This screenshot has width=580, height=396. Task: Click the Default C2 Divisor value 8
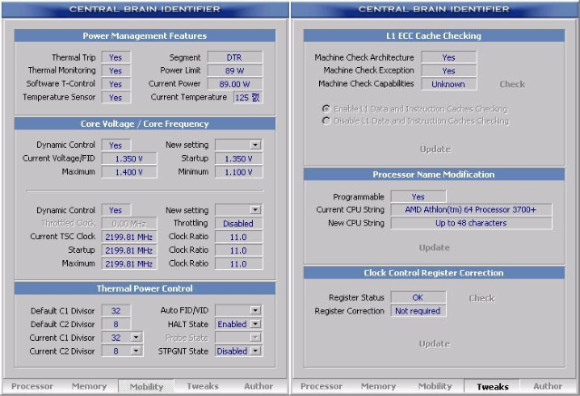[x=116, y=324]
